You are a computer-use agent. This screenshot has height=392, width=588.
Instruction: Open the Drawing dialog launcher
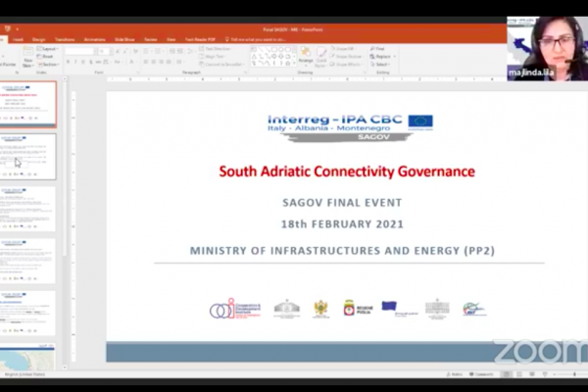pyautogui.click(x=365, y=72)
